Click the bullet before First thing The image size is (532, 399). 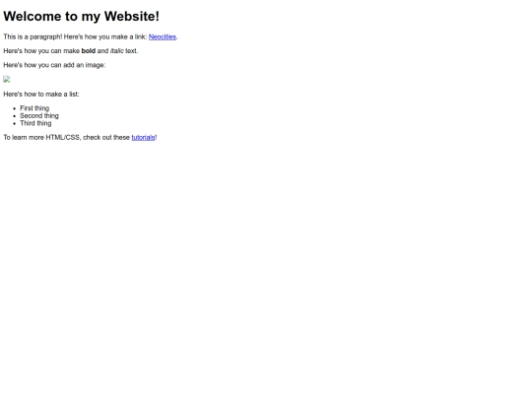15,108
